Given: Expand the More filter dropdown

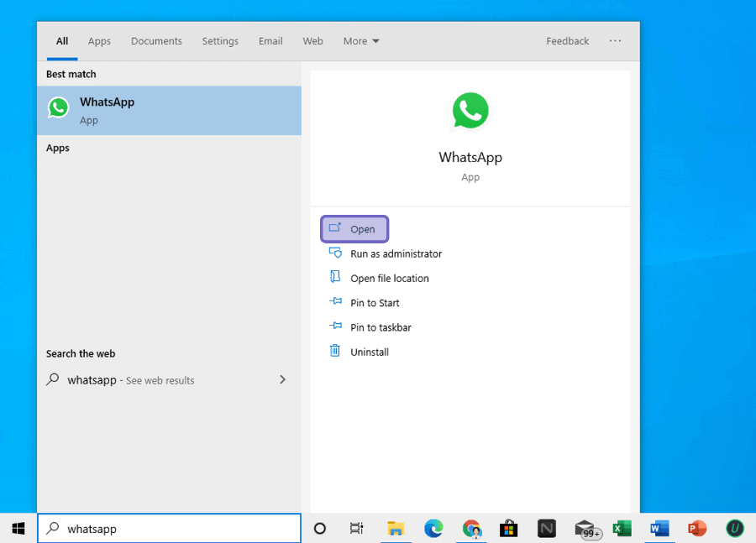Looking at the screenshot, I should 361,41.
